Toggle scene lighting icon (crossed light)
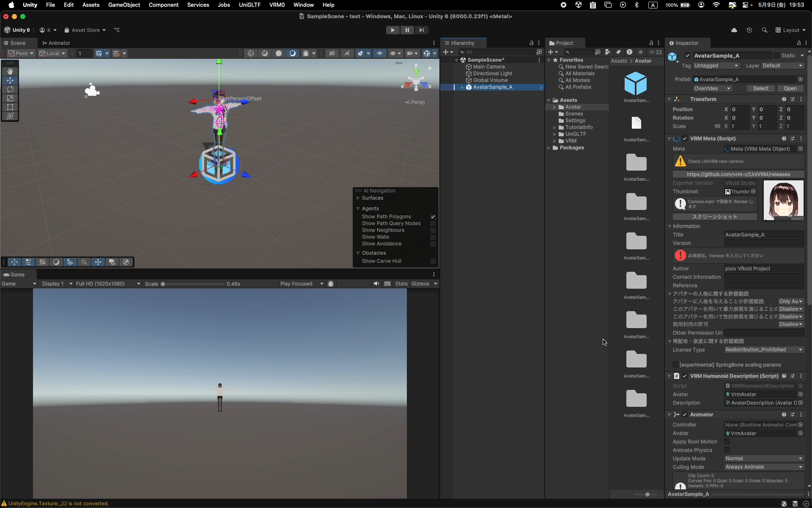812x508 pixels. [x=347, y=53]
